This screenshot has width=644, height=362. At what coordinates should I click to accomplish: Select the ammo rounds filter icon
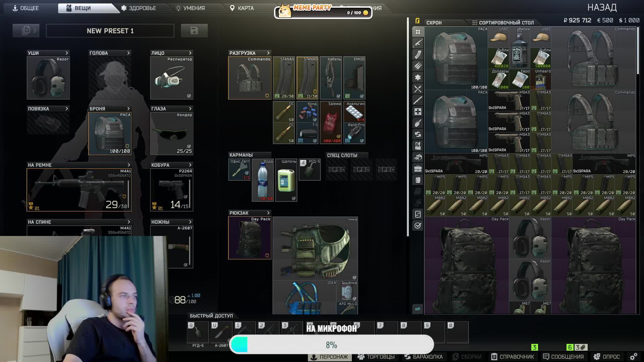tap(418, 66)
